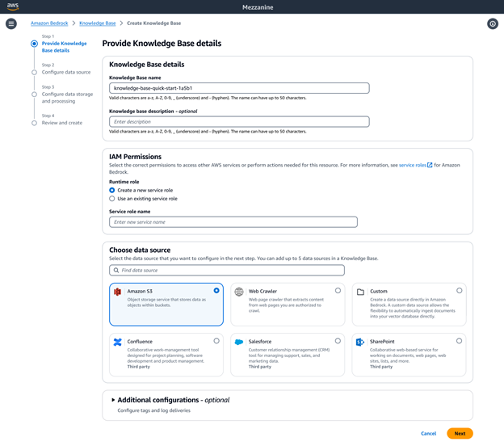Click the info panel icon at top right
This screenshot has height=446, width=504.
point(492,24)
